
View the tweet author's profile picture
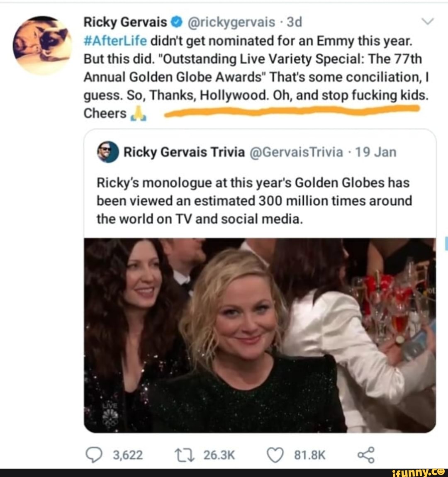click(x=42, y=45)
